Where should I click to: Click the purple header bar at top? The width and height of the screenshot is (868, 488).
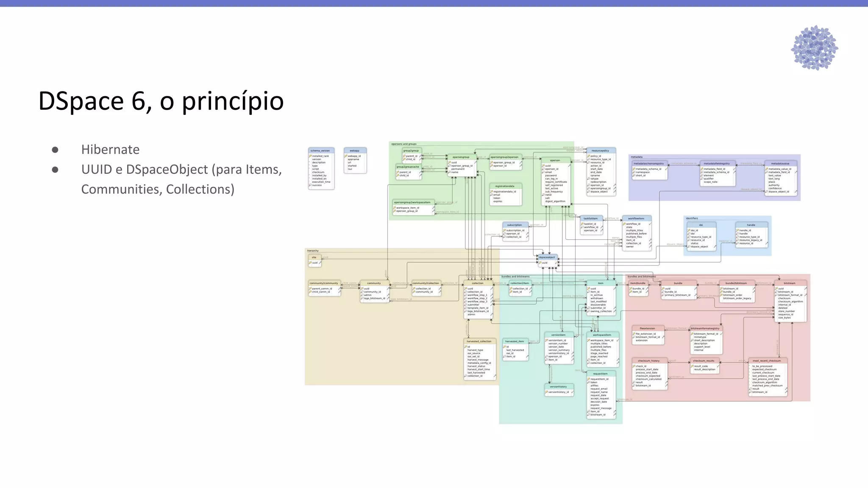tap(434, 3)
